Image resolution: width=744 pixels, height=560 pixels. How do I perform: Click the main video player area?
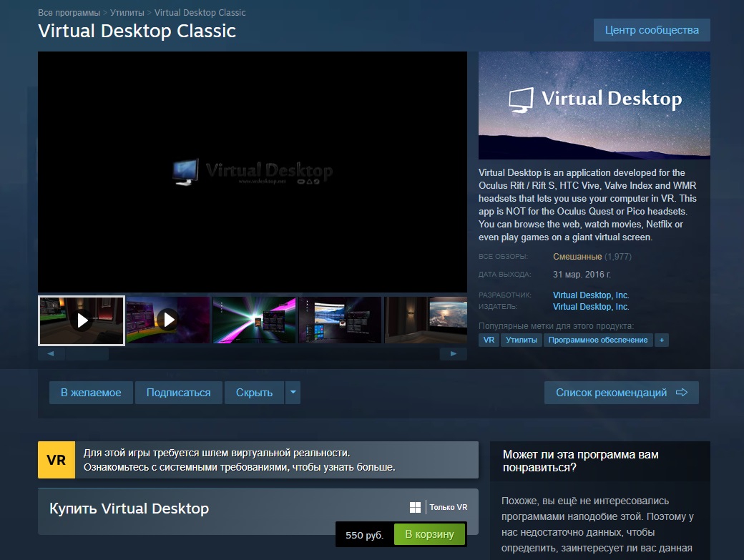click(253, 172)
